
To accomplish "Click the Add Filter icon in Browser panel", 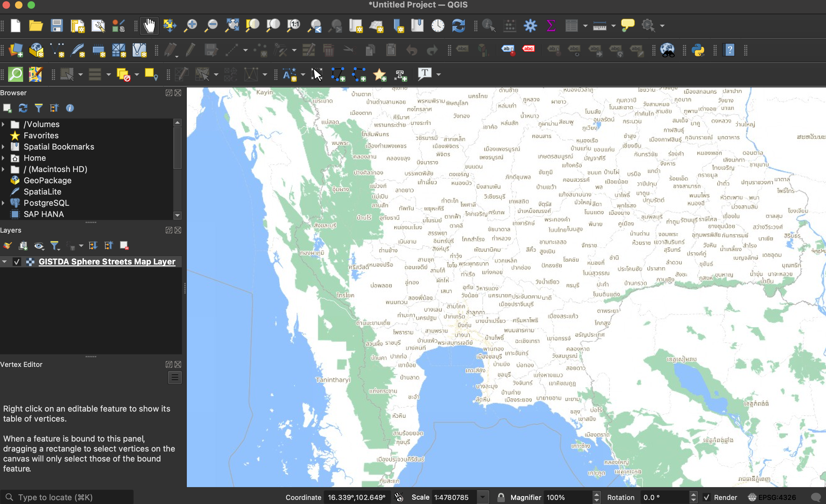I will click(x=38, y=108).
